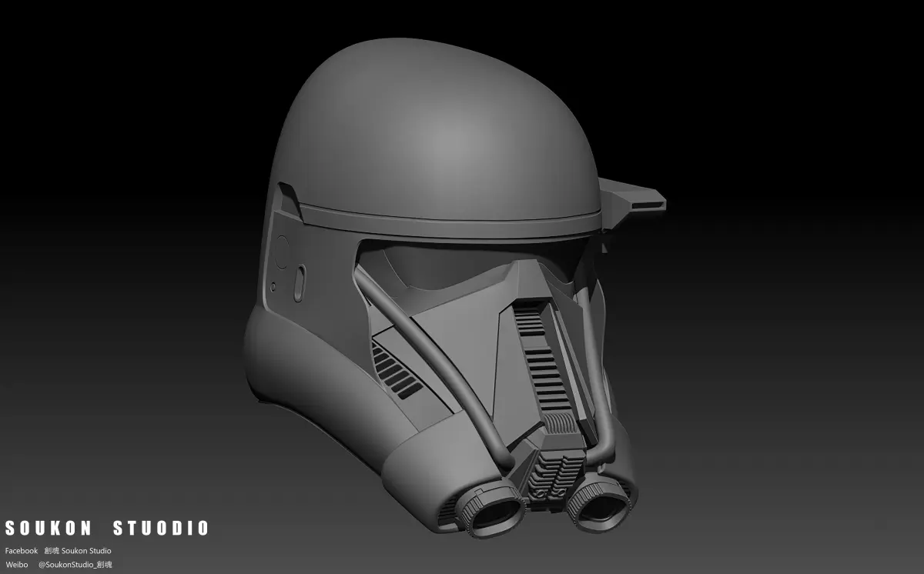Click the "SOUKON STUODIO" title text
This screenshot has height=574, width=924.
(107, 529)
